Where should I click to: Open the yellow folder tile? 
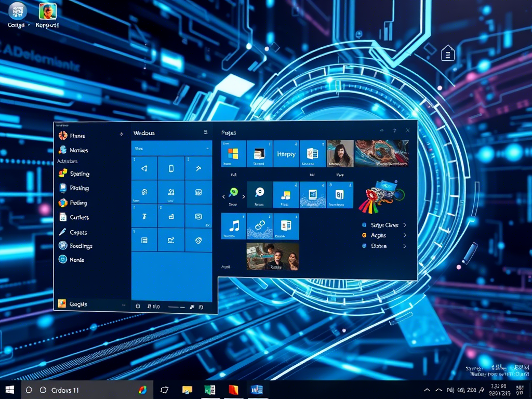[286, 195]
